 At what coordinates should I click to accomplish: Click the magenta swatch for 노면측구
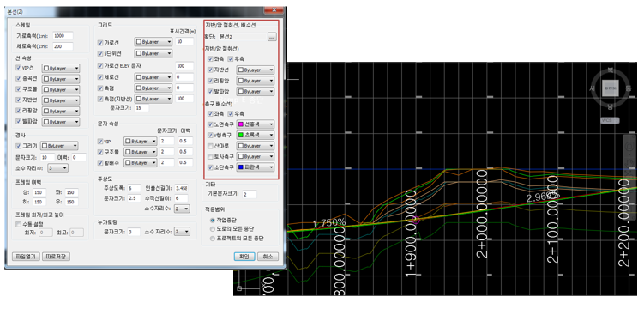(x=241, y=124)
